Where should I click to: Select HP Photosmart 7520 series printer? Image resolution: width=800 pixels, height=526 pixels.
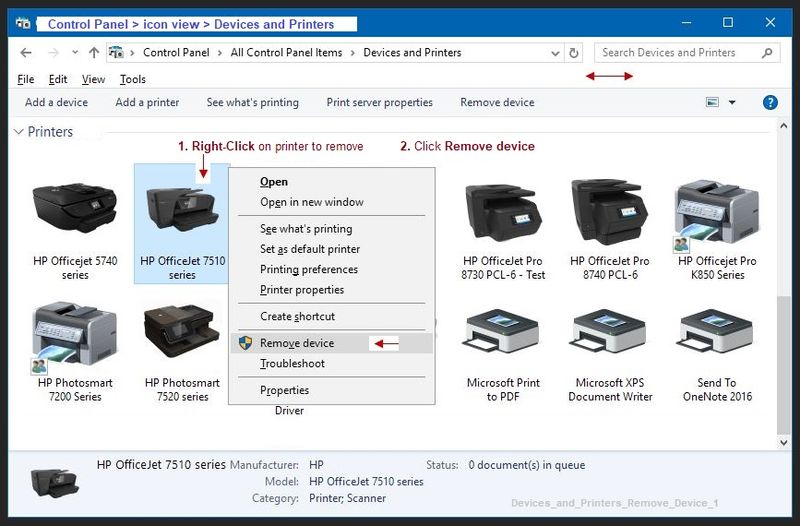pos(182,332)
